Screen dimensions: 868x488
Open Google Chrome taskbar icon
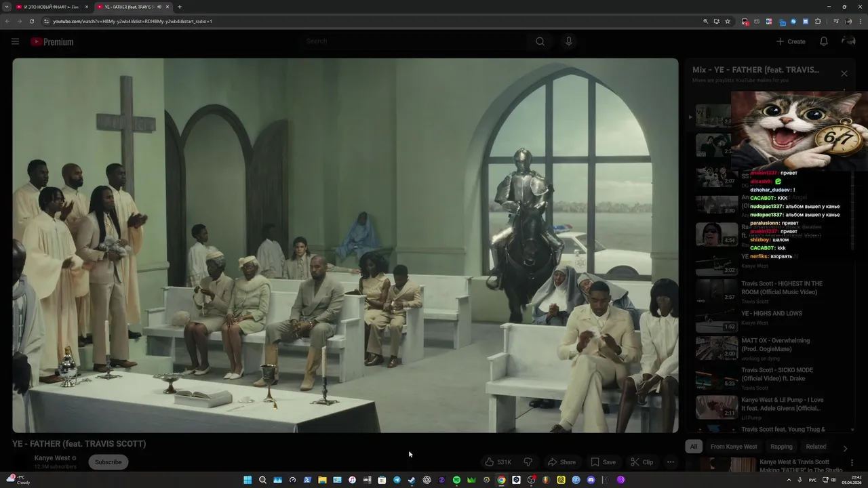click(x=501, y=480)
